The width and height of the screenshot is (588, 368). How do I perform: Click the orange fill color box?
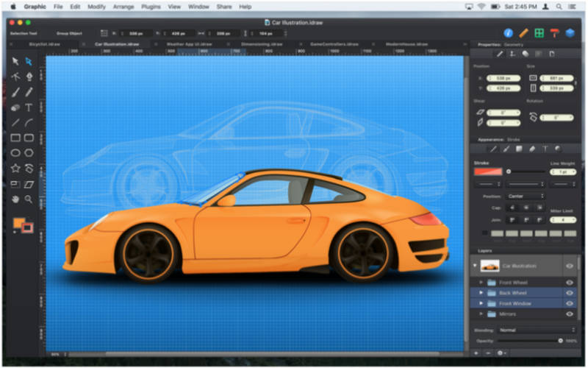tap(19, 223)
